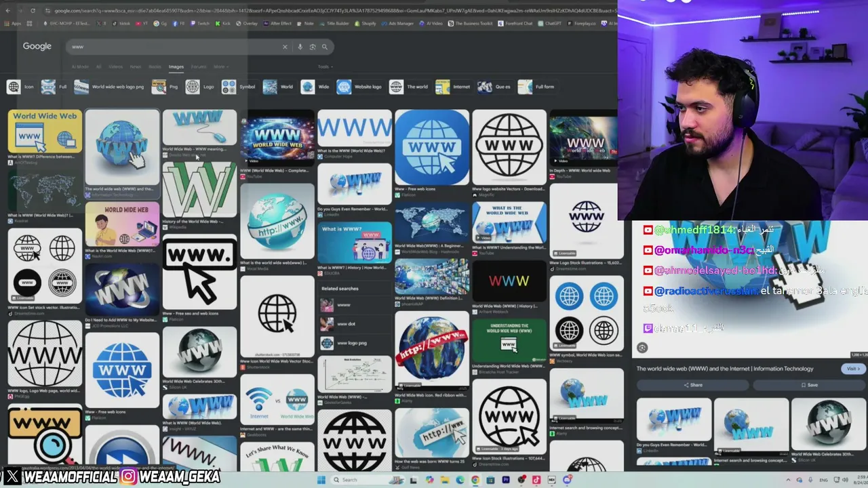This screenshot has width=868, height=488.
Task: Filter results by the Website logo chip
Action: [360, 87]
